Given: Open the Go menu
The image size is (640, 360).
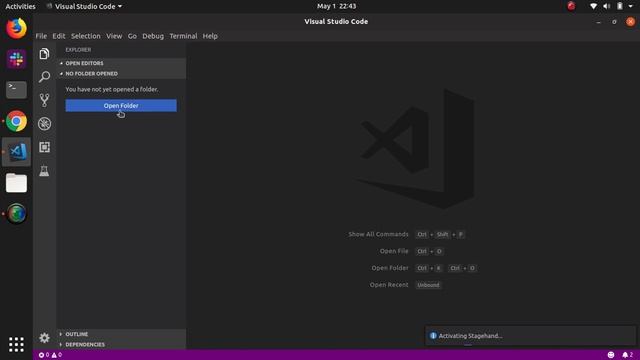Looking at the screenshot, I should [132, 36].
